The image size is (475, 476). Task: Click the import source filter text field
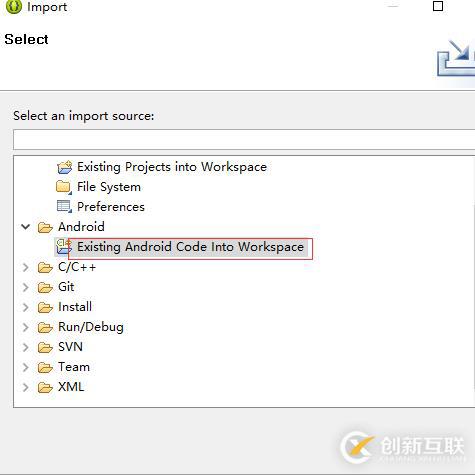244,140
